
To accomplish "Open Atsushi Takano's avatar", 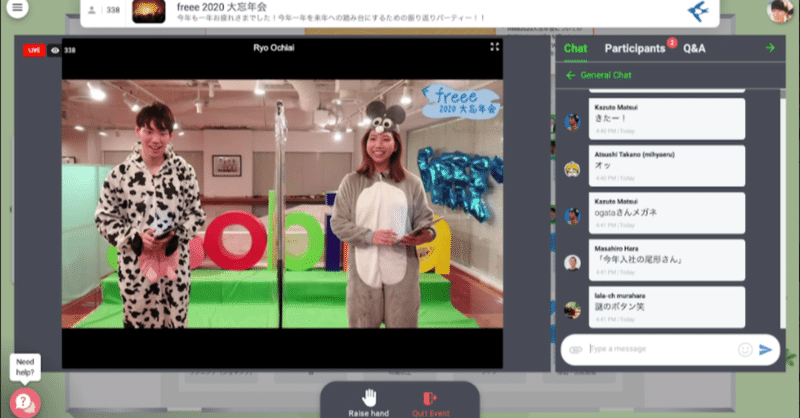I will click(572, 169).
